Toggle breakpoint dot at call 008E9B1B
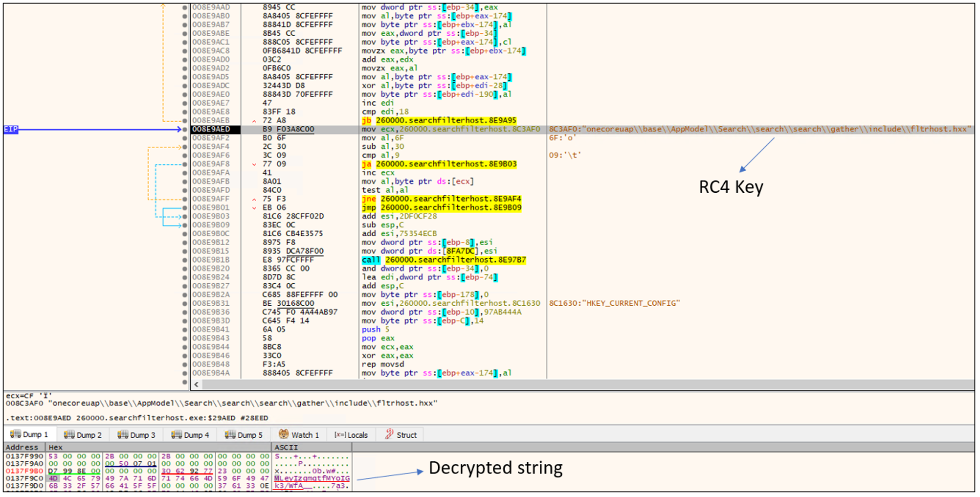The height and width of the screenshot is (497, 980). click(x=185, y=260)
